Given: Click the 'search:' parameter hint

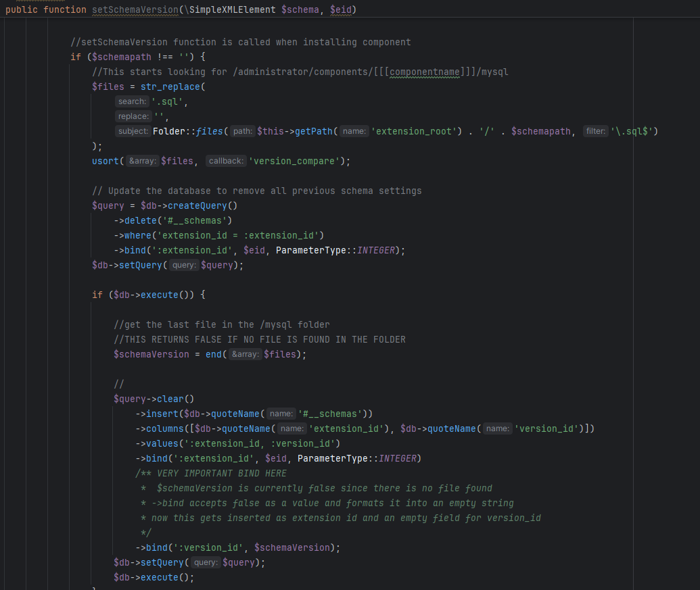Looking at the screenshot, I should (132, 101).
